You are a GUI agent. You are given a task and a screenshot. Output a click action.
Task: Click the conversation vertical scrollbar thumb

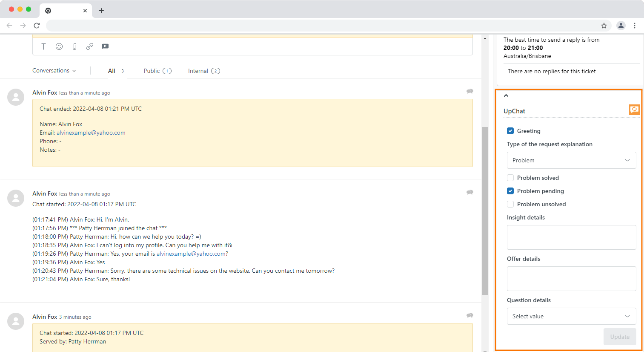pos(485,211)
